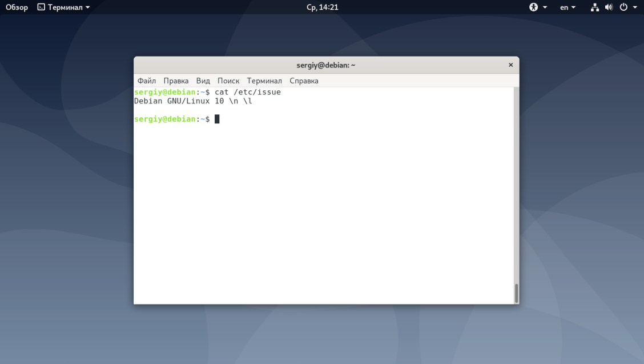Expand the accessibility menu arrow

tap(545, 7)
